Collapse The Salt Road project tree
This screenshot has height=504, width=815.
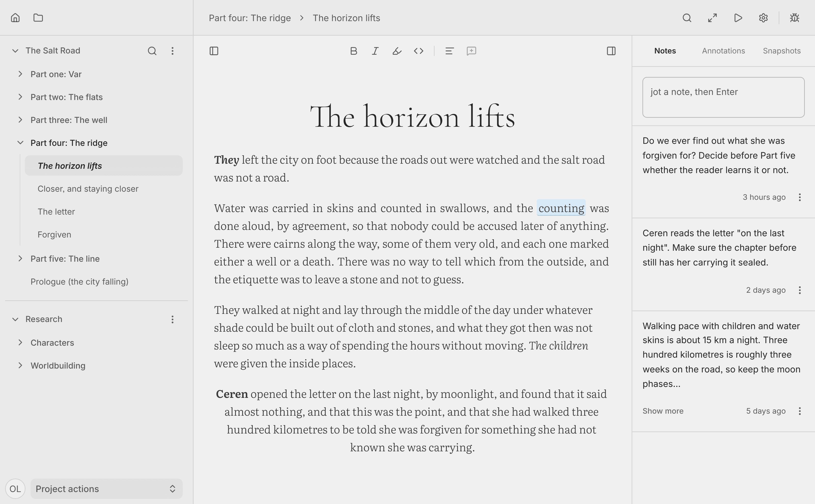point(15,51)
